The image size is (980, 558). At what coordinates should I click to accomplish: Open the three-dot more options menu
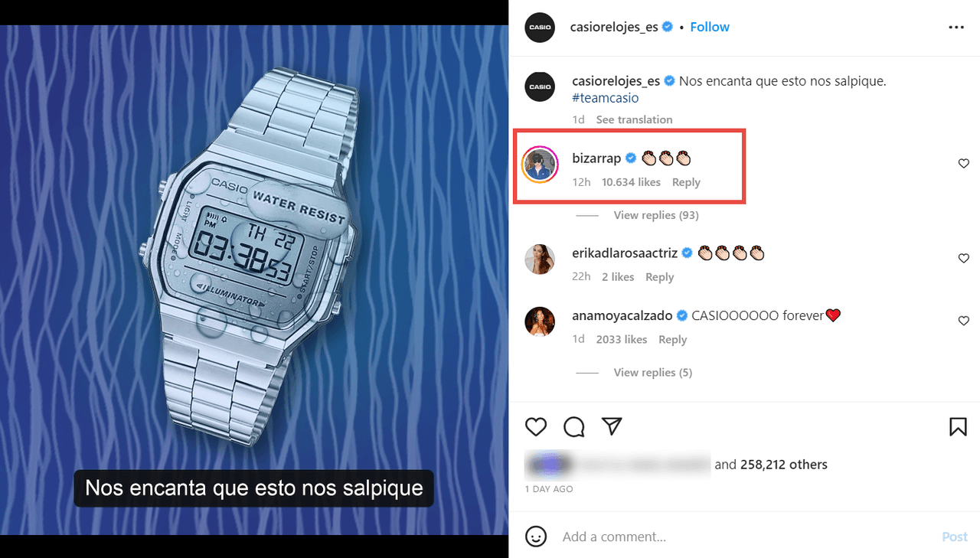pyautogui.click(x=956, y=27)
